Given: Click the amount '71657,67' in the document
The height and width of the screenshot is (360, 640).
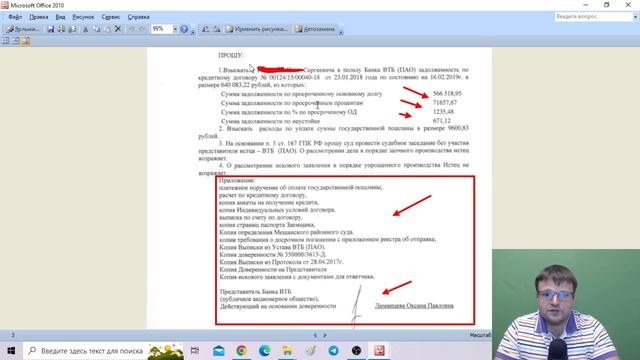Looking at the screenshot, I should tap(445, 102).
